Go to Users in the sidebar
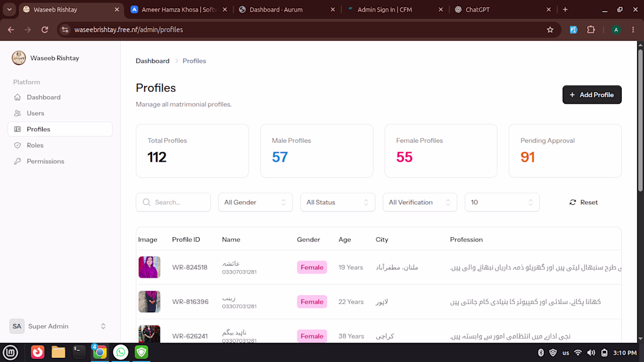Viewport: 644px width, 362px height. [x=60, y=113]
